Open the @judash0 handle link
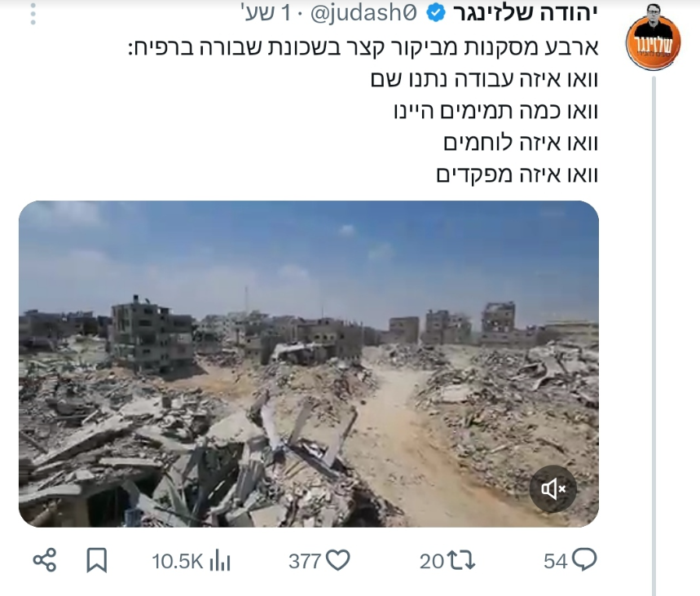Image resolution: width=700 pixels, height=596 pixels. pyautogui.click(x=363, y=13)
